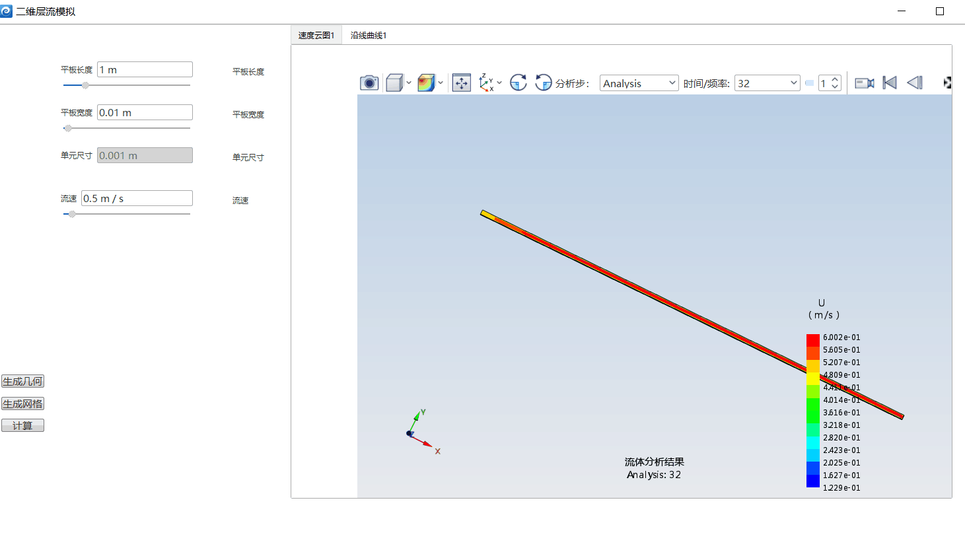Open the axis orientation dropdown arrow
This screenshot has height=560, width=965.
coord(499,83)
